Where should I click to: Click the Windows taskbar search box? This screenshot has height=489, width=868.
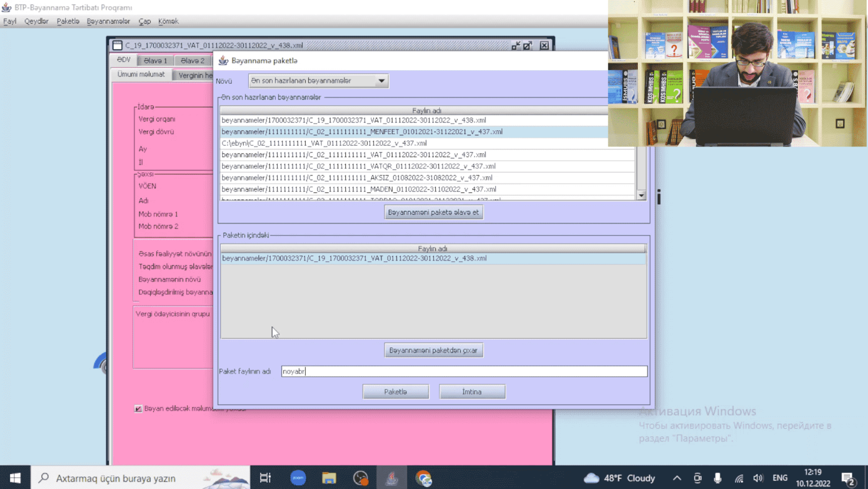pos(140,478)
